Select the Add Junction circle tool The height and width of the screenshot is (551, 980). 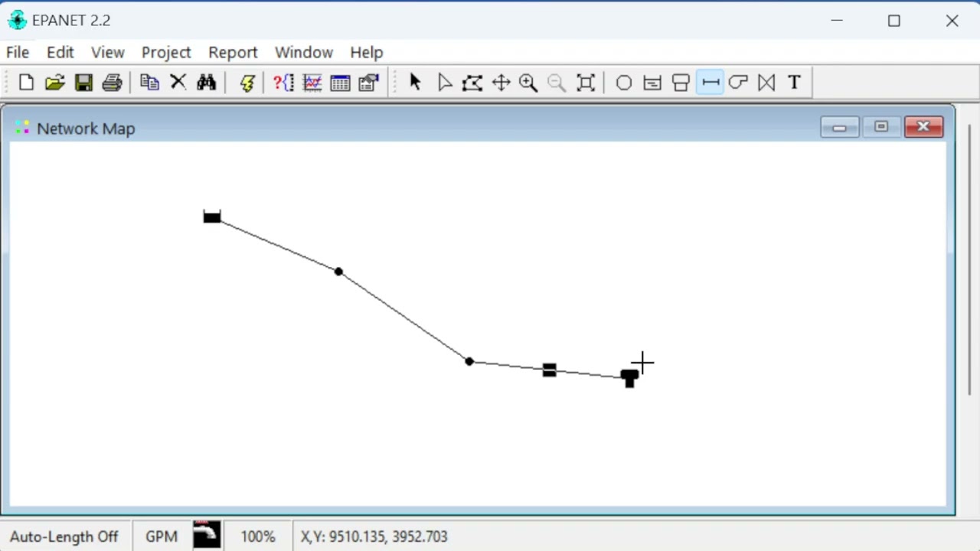pos(624,83)
